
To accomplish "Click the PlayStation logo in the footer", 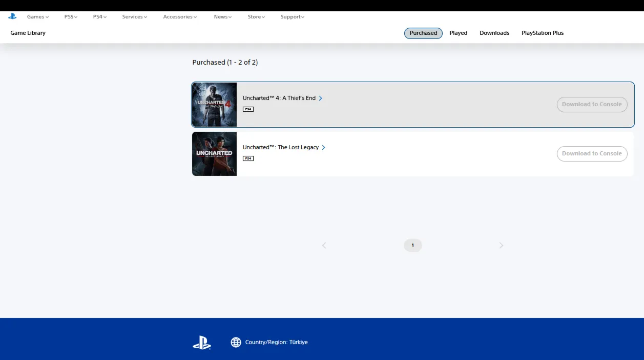I will pos(201,343).
